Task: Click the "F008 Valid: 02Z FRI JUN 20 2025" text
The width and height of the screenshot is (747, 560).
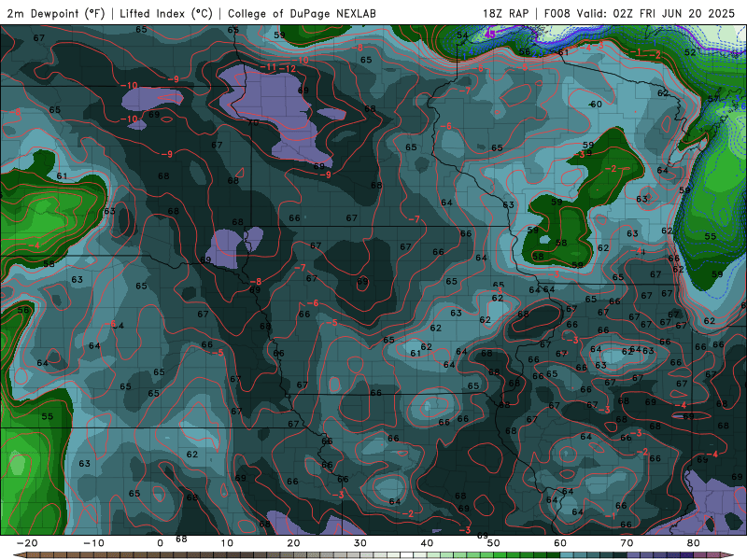Action: tap(640, 13)
